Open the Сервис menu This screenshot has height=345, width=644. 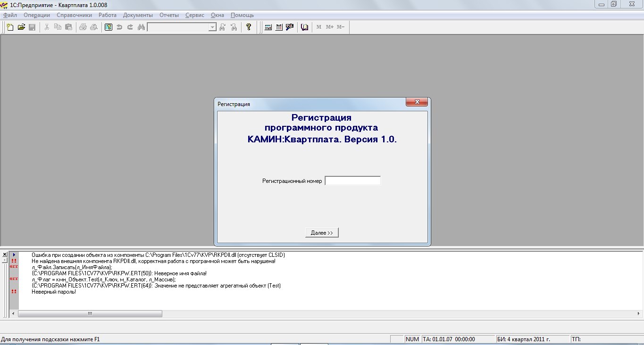(x=195, y=15)
